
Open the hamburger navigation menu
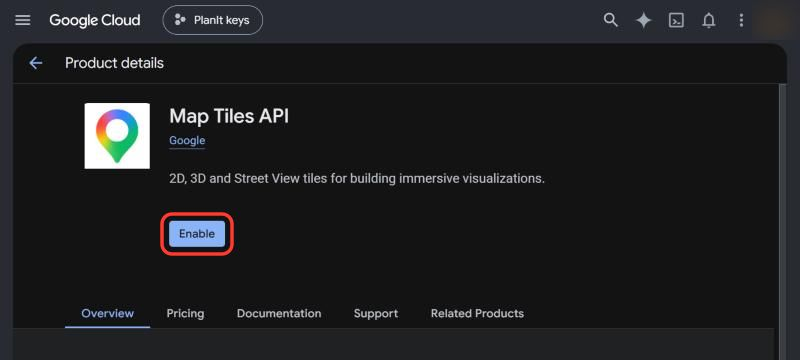click(x=23, y=20)
